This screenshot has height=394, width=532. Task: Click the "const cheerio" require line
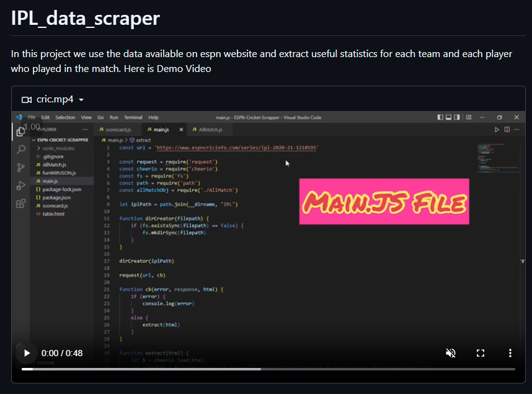168,169
